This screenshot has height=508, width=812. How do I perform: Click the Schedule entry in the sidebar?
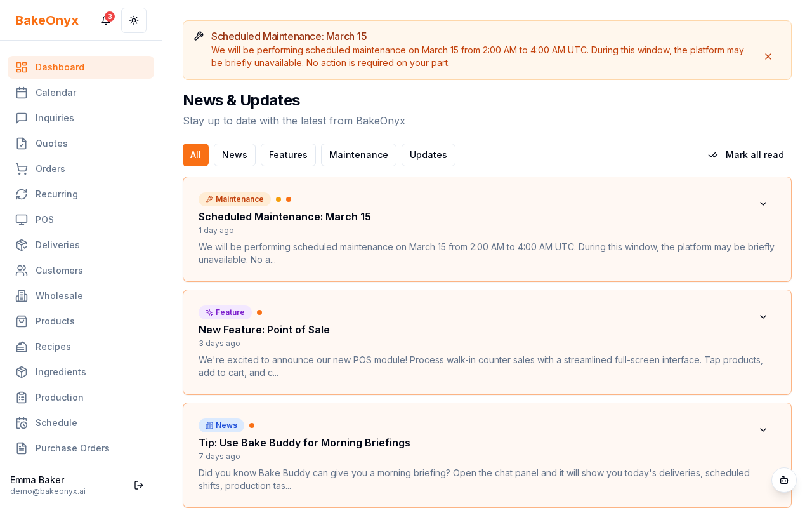point(56,423)
